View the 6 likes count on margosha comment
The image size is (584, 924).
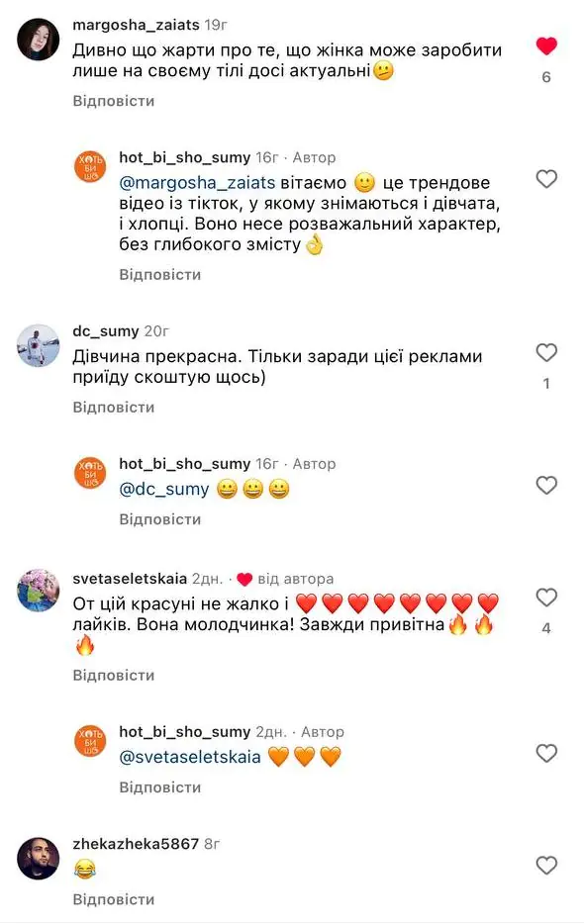546,77
